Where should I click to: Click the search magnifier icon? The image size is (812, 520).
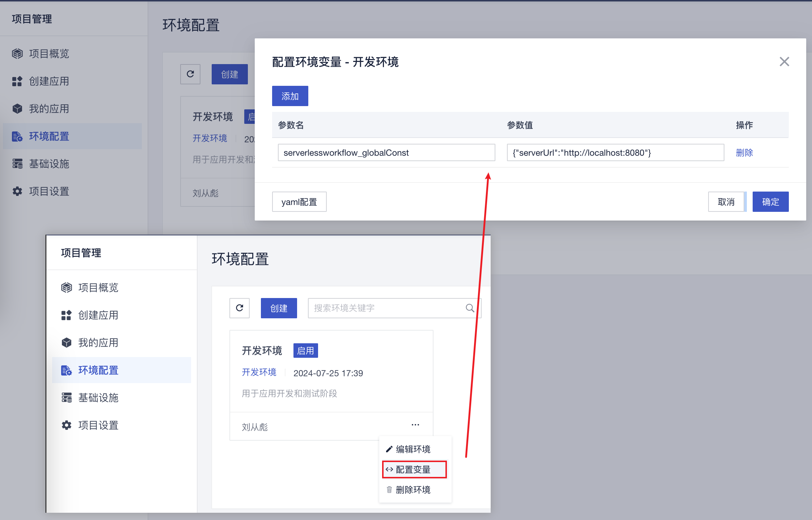tap(470, 308)
